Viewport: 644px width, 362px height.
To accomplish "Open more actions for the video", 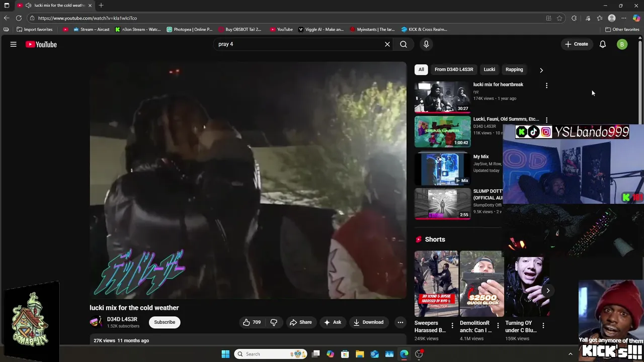I will tap(400, 322).
